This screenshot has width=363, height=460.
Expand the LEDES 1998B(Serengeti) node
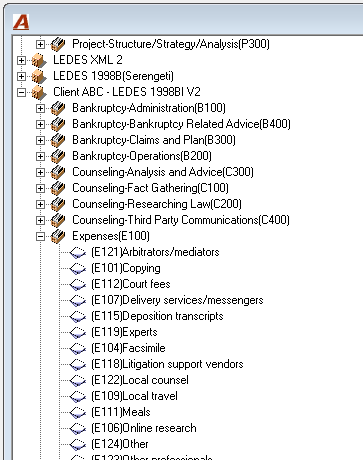[x=21, y=76]
